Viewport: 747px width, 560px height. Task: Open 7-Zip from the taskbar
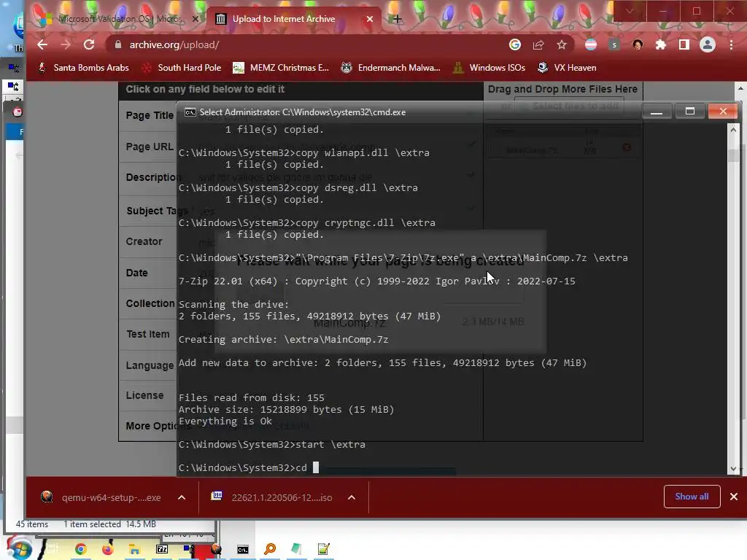pyautogui.click(x=162, y=549)
